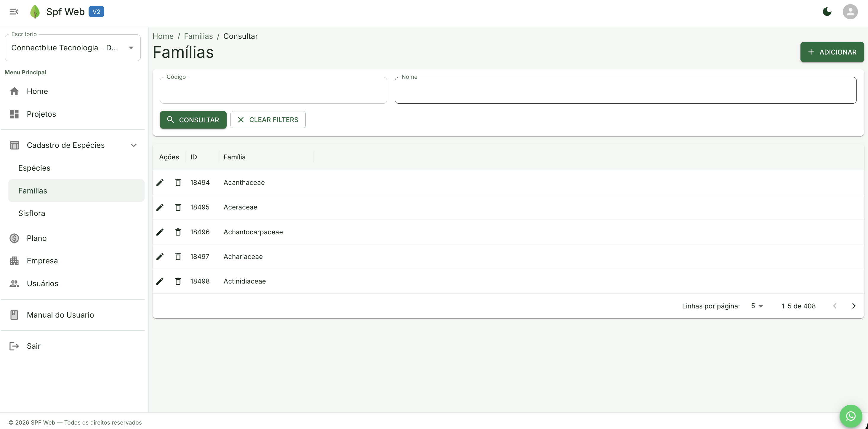
Task: Select the Familias submenu item
Action: [76, 191]
